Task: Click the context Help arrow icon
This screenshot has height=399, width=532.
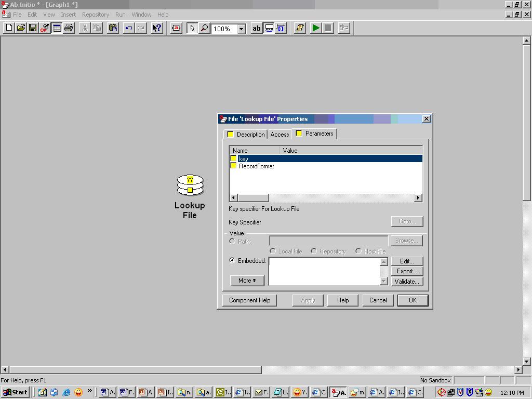Action: (x=156, y=28)
